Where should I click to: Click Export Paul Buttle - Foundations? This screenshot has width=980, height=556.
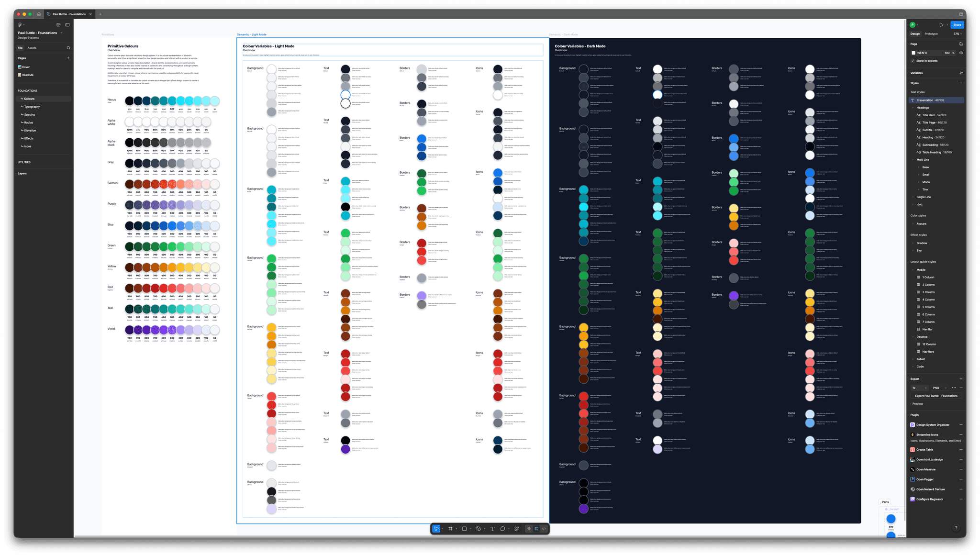[x=936, y=396]
